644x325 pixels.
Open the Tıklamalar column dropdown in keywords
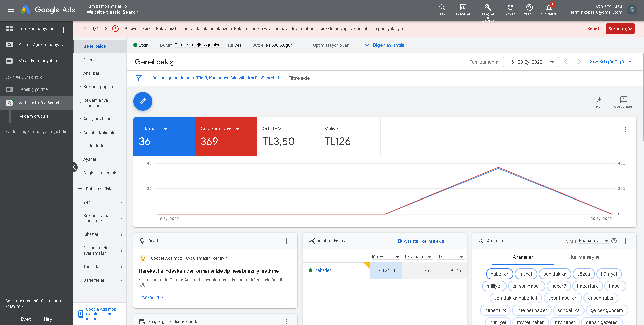[418, 257]
